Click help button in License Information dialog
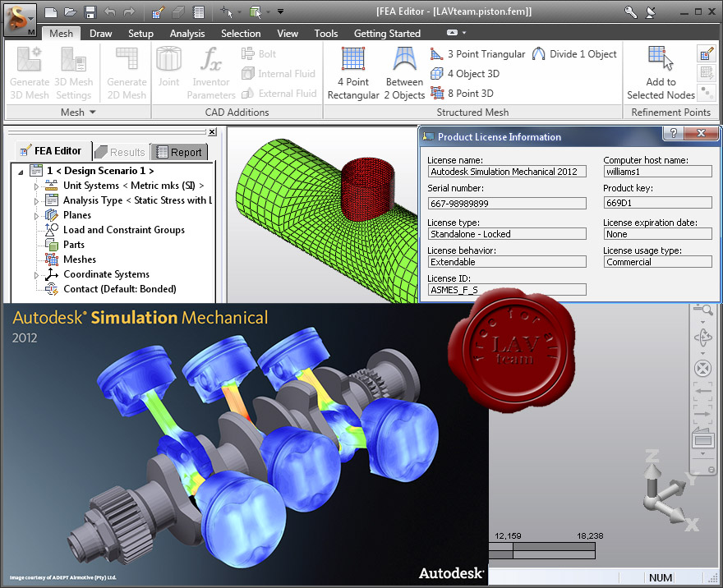 coord(674,133)
